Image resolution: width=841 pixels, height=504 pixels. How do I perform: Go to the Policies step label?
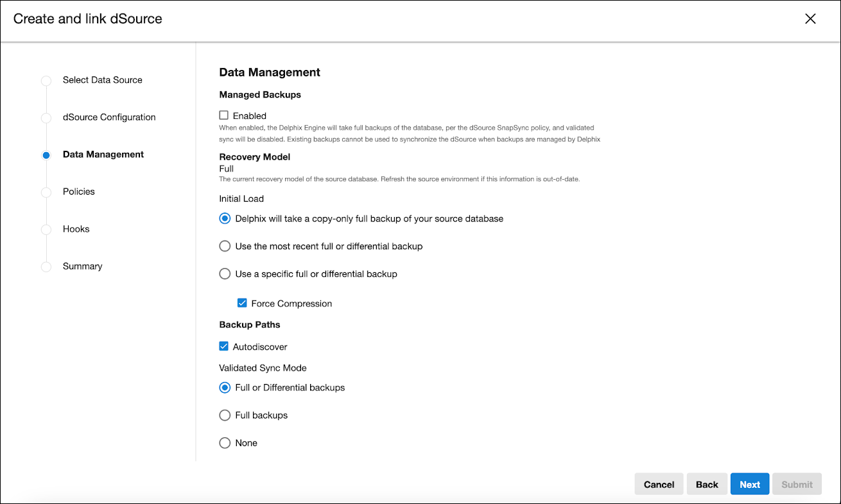(79, 192)
